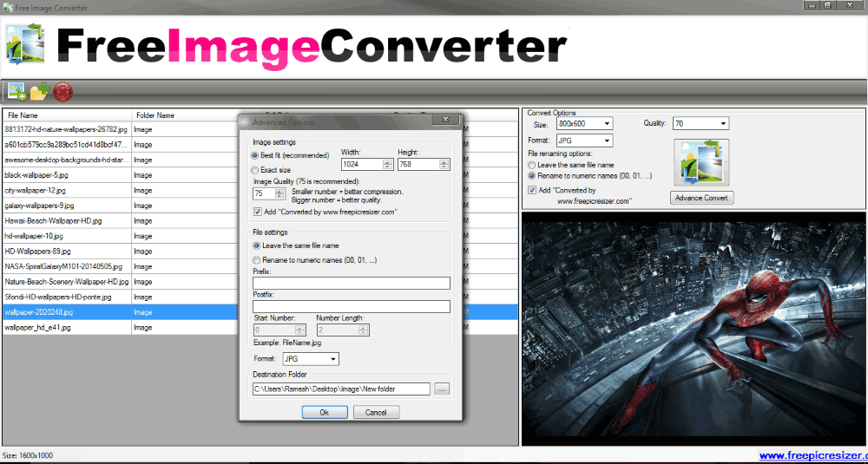This screenshot has height=464, width=868.
Task: Open the Size 800x600 dropdown
Action: tap(608, 123)
